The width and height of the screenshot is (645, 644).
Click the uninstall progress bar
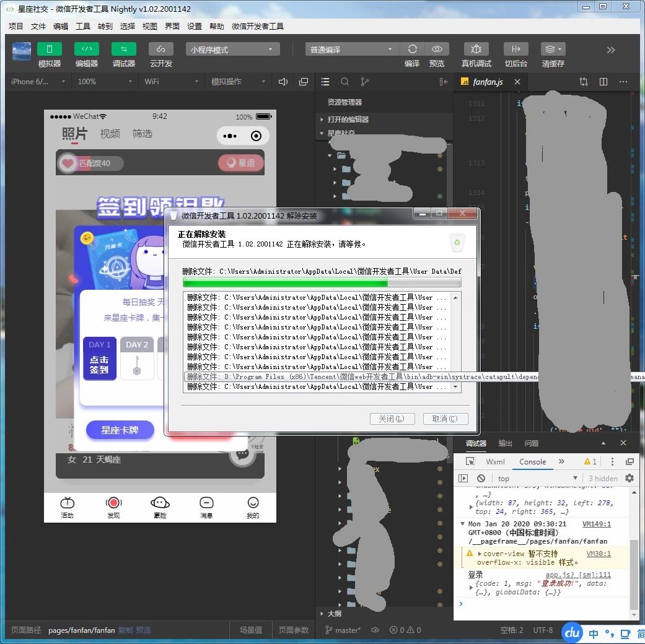pos(322,282)
